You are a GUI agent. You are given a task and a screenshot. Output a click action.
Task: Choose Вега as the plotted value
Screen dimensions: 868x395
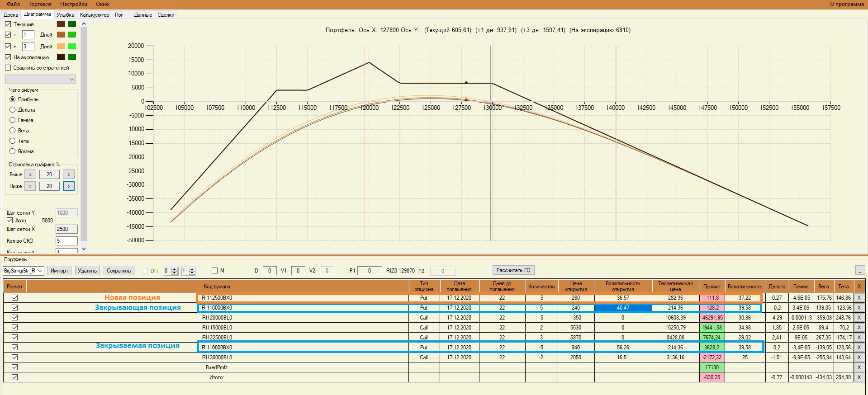click(x=13, y=131)
